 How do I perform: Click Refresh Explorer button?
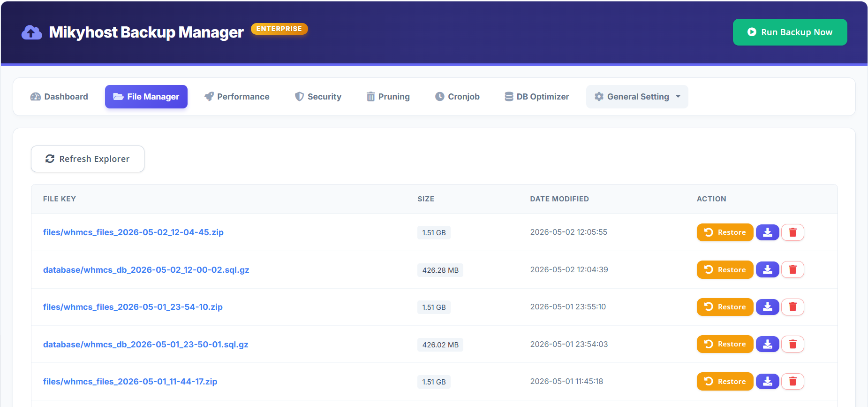point(88,159)
